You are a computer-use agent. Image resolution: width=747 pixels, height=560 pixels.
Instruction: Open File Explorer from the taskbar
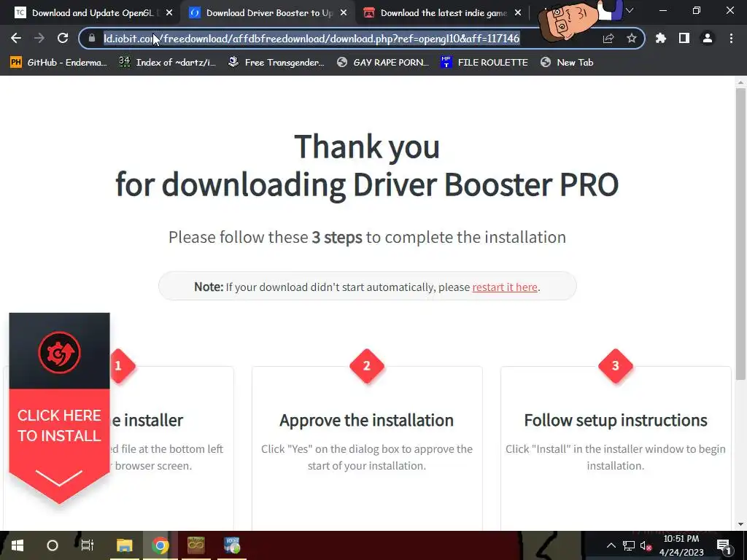(124, 545)
